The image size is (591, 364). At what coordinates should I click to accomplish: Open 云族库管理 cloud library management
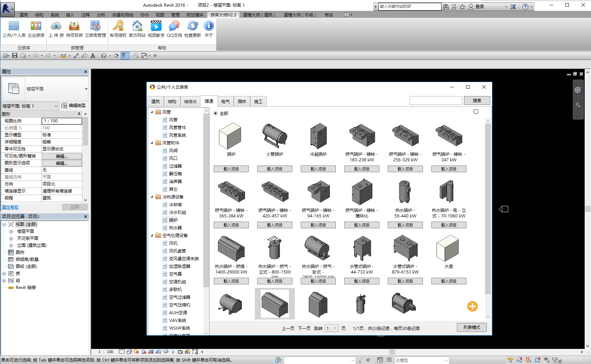[95, 29]
